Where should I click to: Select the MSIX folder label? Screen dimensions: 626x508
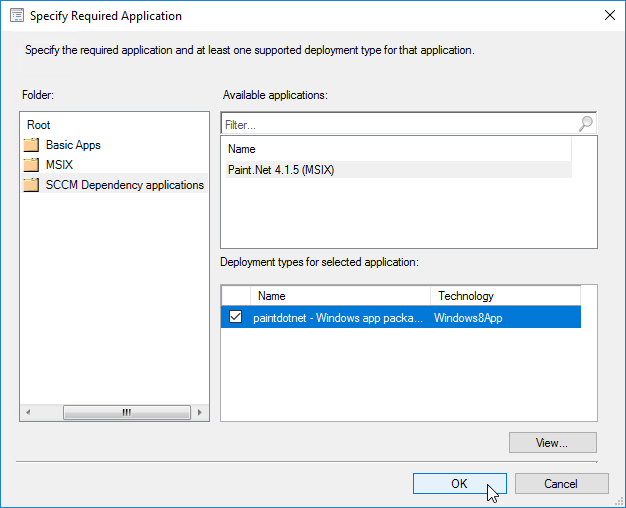click(x=59, y=165)
